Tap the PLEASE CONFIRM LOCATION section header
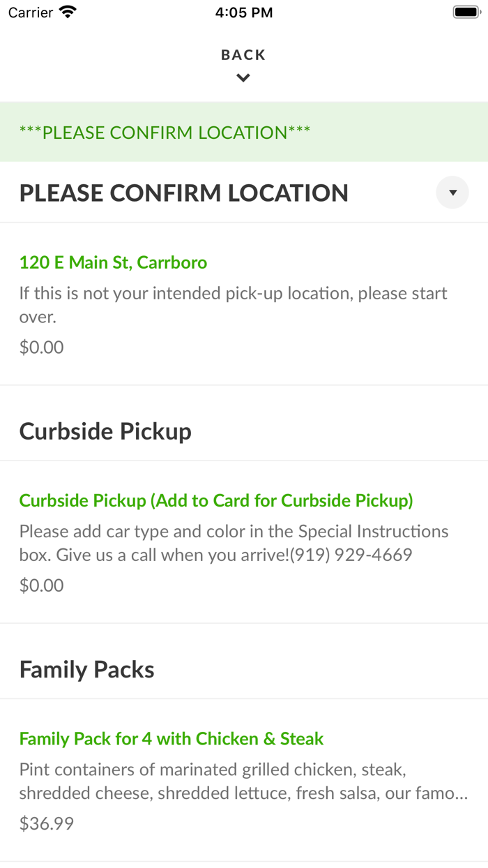The height and width of the screenshot is (868, 488). click(x=184, y=193)
